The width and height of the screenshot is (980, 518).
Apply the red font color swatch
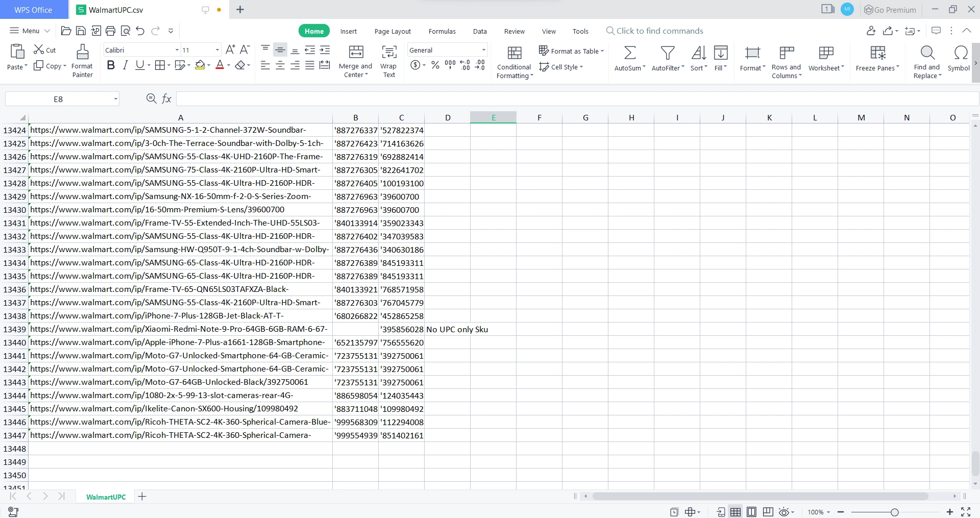[x=220, y=65]
